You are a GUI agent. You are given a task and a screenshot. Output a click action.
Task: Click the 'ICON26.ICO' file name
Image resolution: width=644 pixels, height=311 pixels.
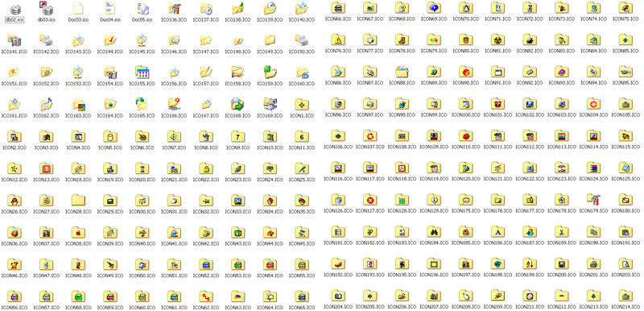pos(14,212)
